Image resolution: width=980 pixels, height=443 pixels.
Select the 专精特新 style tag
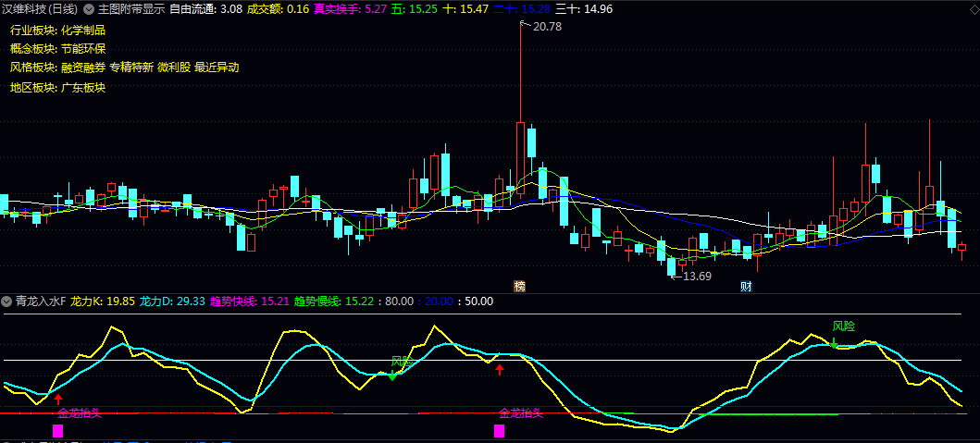click(130, 68)
